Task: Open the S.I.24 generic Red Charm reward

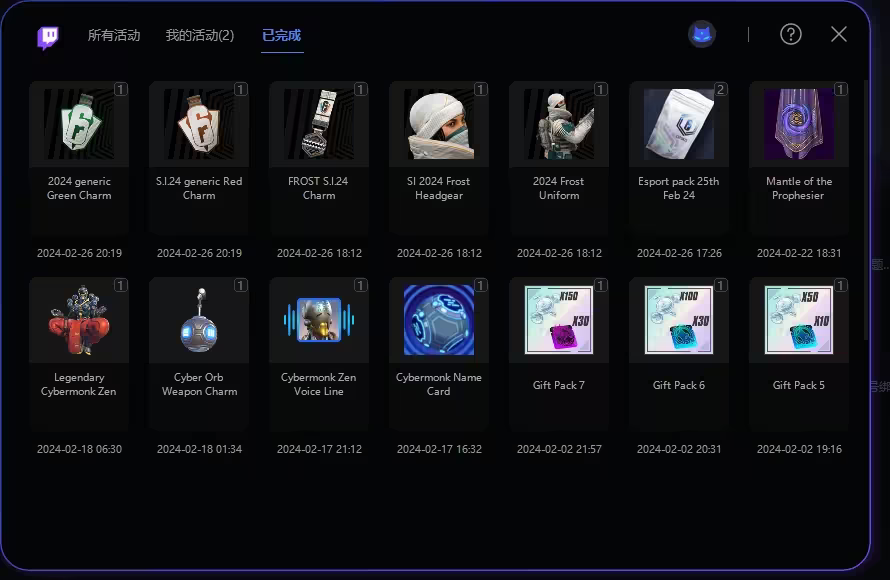Action: (199, 158)
